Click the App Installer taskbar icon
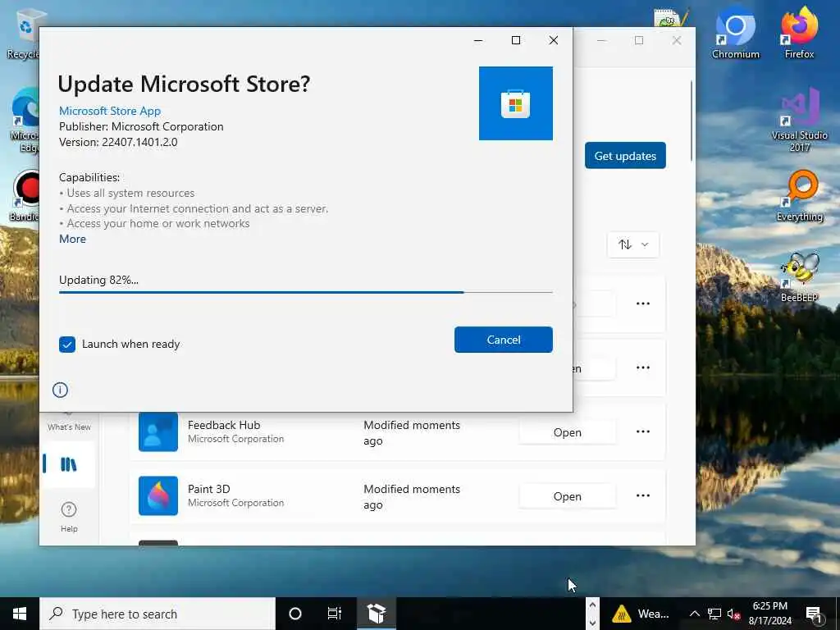840x630 pixels. [377, 614]
